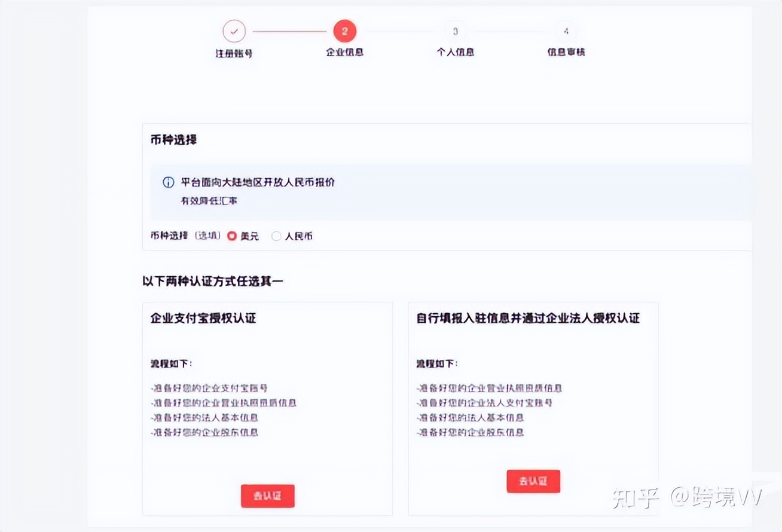Select the 个人信息 step label
This screenshot has height=532, width=782.
click(x=455, y=53)
